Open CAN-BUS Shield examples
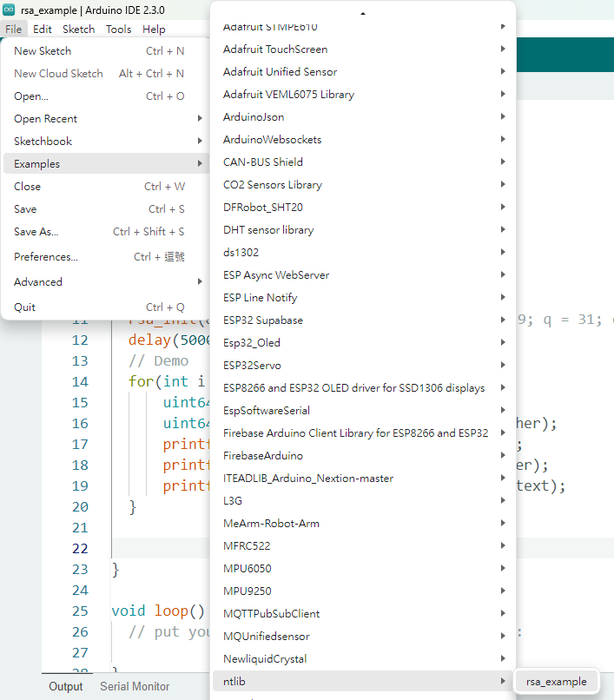 pyautogui.click(x=363, y=162)
